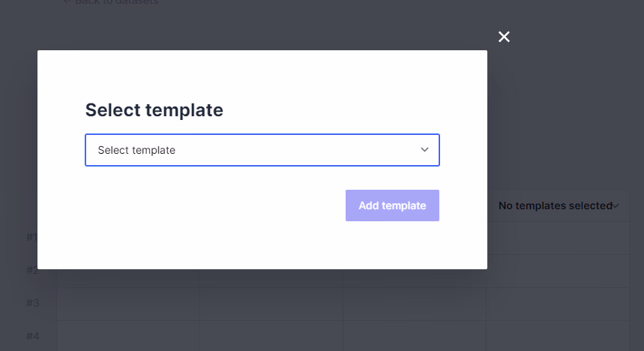Click second column cell in row #3
The height and width of the screenshot is (351, 644).
[271, 304]
